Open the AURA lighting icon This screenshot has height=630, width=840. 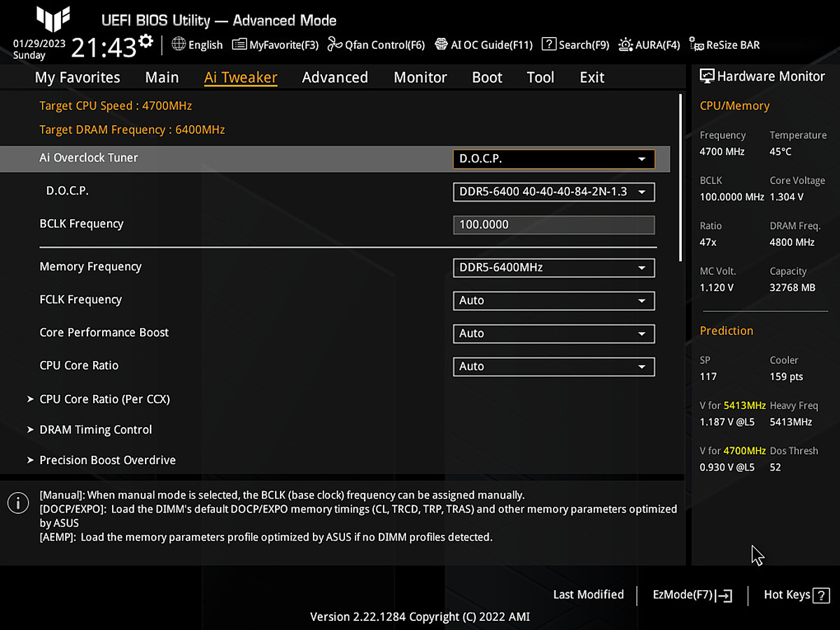pyautogui.click(x=625, y=45)
